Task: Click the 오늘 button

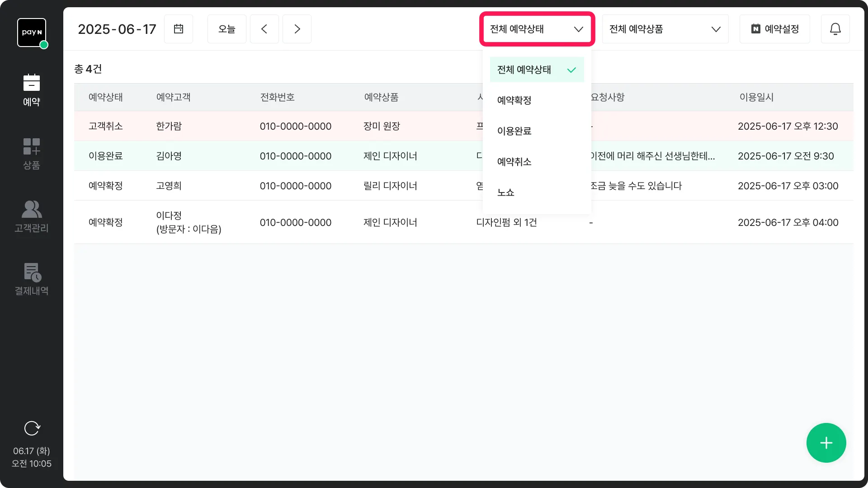Action: coord(226,29)
